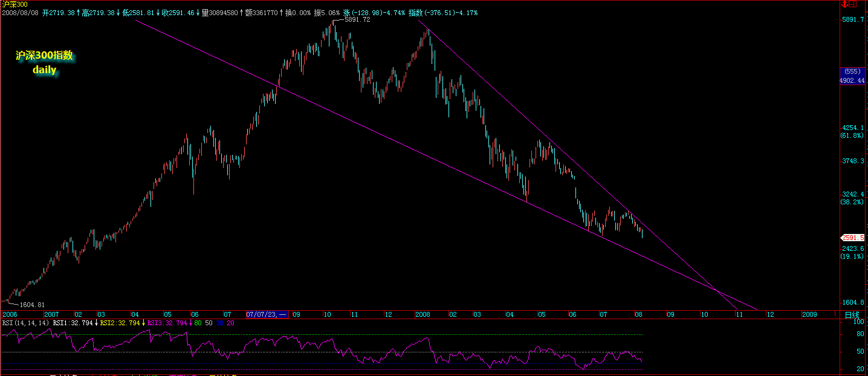
Task: Click the highlighted 07/07/23 date marker
Action: point(267,315)
